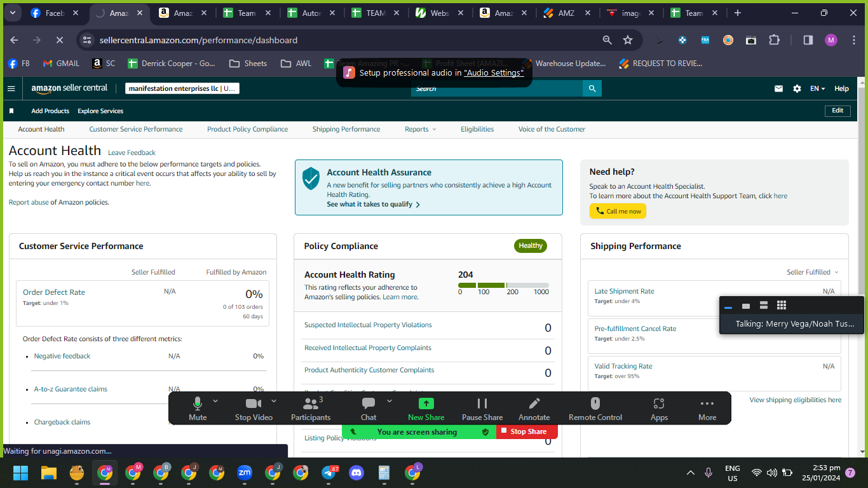
Task: Click the Leave Feedback link
Action: coord(132,152)
